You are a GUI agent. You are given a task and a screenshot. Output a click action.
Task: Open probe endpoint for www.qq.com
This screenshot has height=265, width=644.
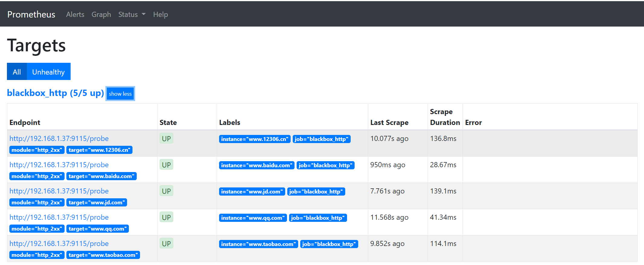pos(59,217)
